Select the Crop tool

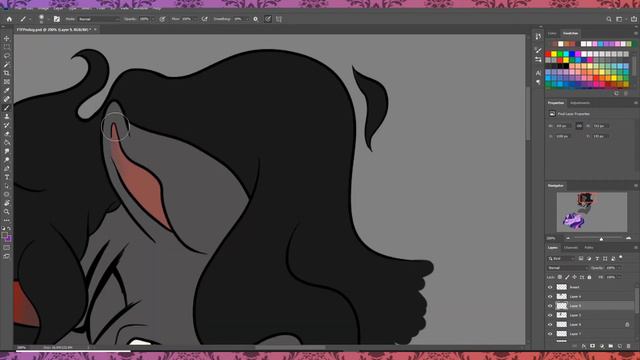pyautogui.click(x=7, y=73)
